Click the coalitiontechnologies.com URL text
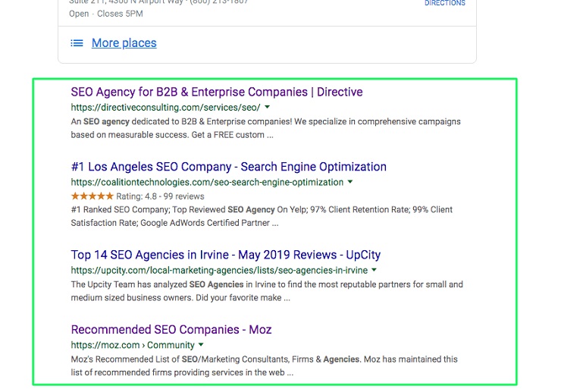561x392 pixels. click(207, 182)
